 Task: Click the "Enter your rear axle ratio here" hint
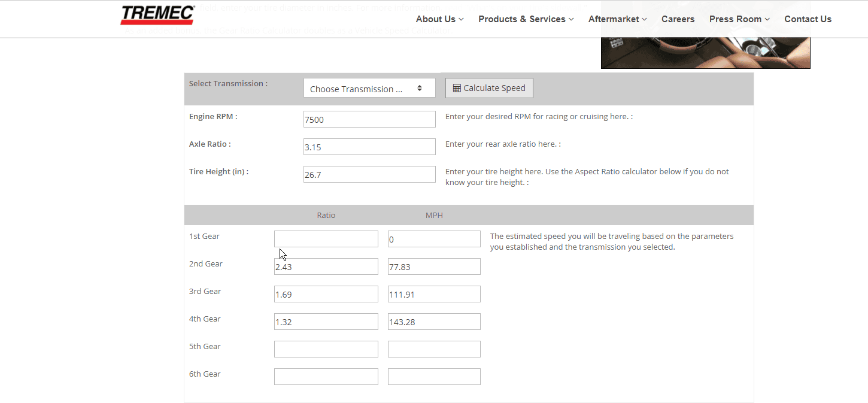(x=503, y=144)
